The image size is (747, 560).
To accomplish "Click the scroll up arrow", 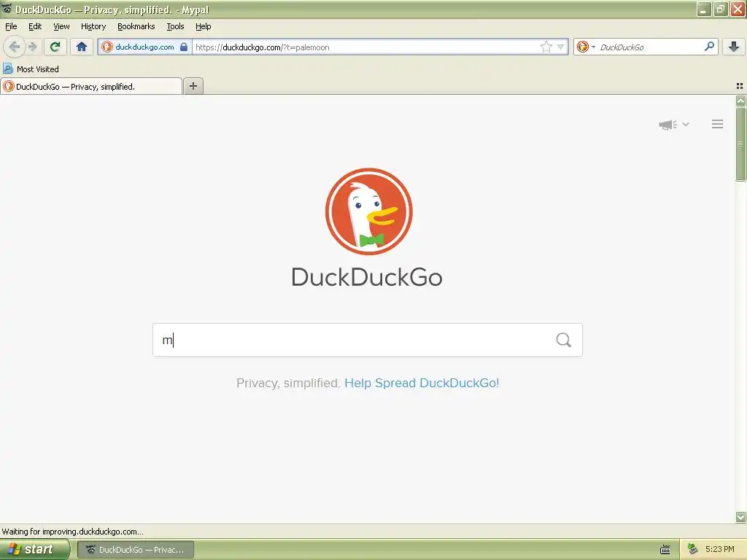I will (740, 101).
